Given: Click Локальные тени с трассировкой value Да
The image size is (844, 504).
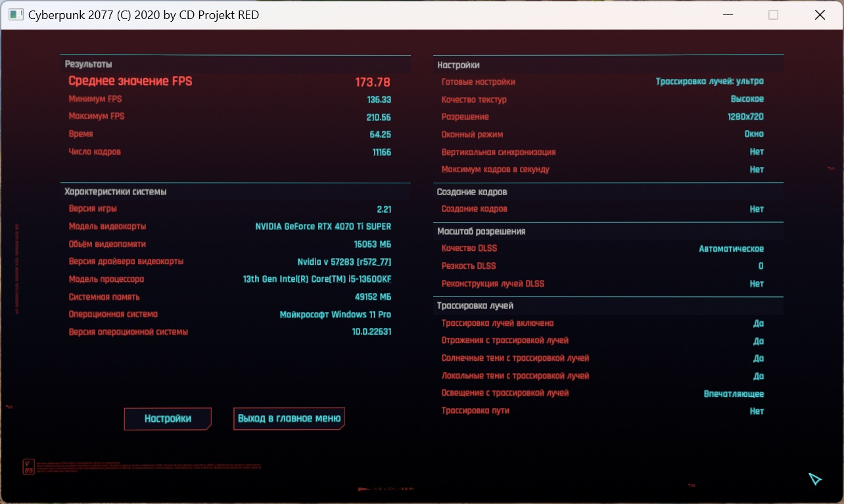Looking at the screenshot, I should (x=759, y=376).
